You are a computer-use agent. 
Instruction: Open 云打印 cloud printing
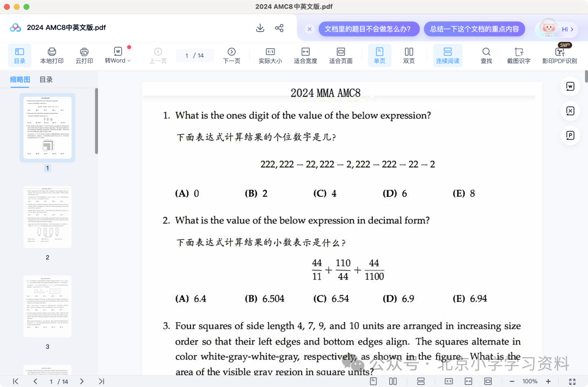84,56
